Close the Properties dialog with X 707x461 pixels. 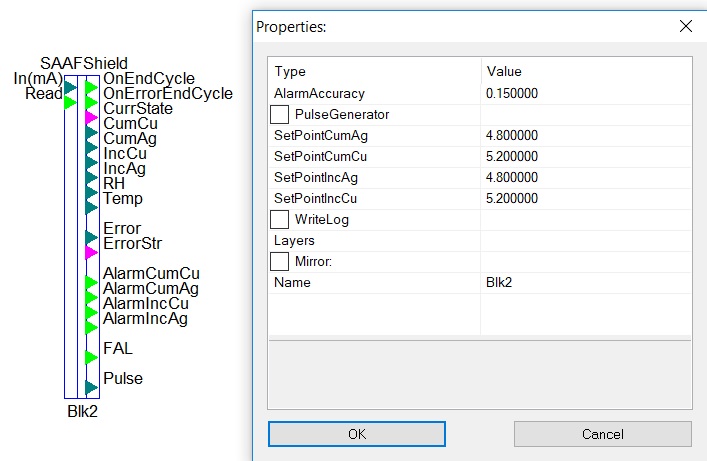pos(686,26)
